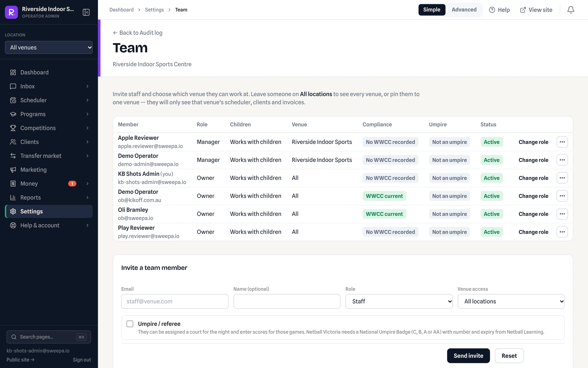The image size is (588, 368).
Task: Open more options for Play Reviewer
Action: [562, 232]
